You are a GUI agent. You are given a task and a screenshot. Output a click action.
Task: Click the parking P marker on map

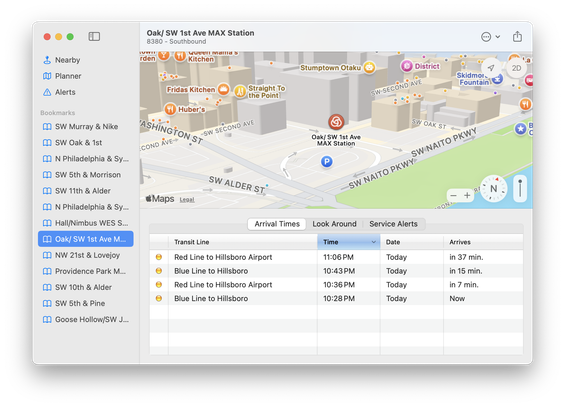pos(326,162)
